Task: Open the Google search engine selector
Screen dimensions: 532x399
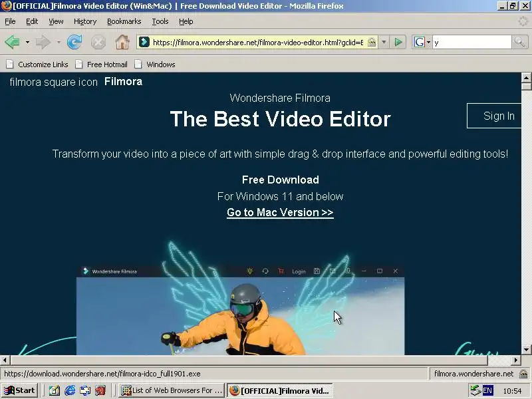Action: (x=422, y=43)
